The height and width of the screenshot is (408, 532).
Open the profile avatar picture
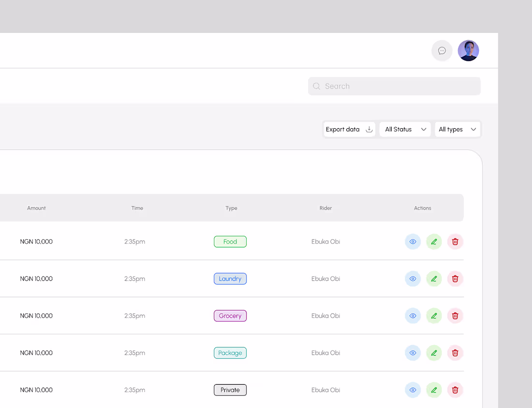click(x=468, y=50)
